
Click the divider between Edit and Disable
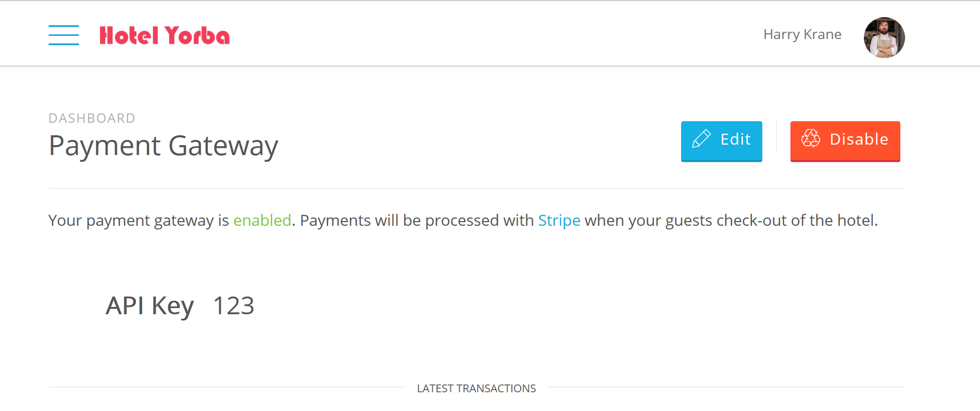[x=776, y=137]
